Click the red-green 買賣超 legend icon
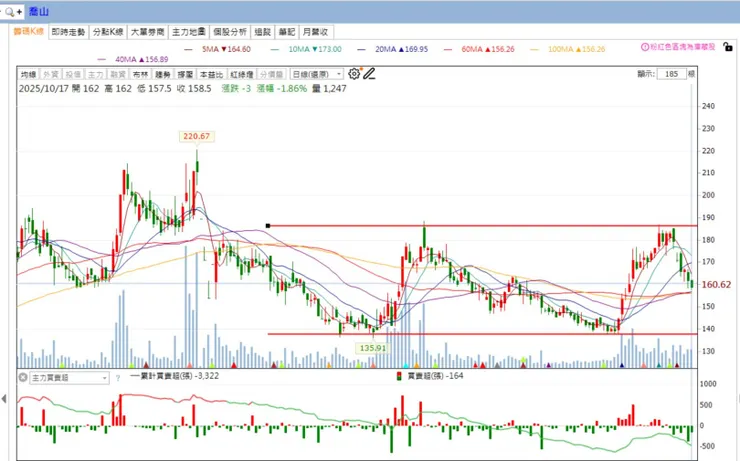This screenshot has height=461, width=740. pos(399,376)
